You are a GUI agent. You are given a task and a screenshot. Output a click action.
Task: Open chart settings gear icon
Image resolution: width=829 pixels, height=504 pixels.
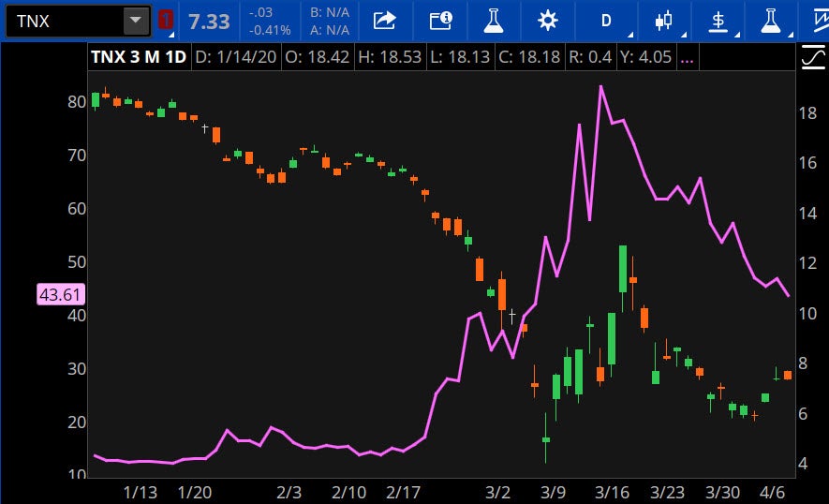tap(548, 21)
